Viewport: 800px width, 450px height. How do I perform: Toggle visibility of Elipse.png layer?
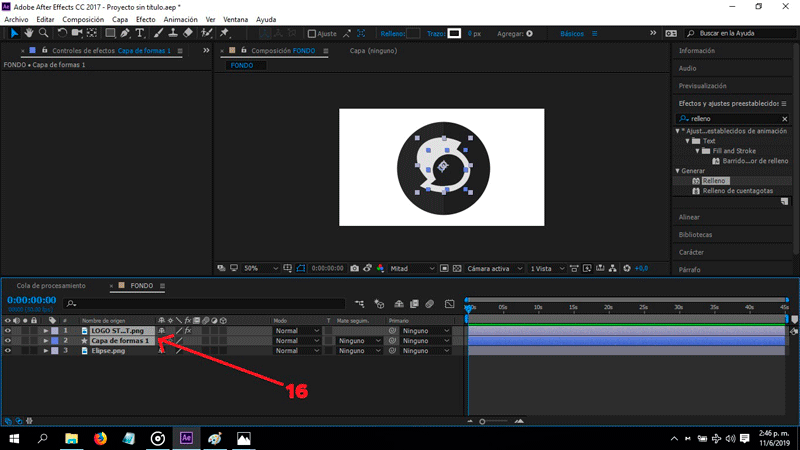[x=8, y=351]
